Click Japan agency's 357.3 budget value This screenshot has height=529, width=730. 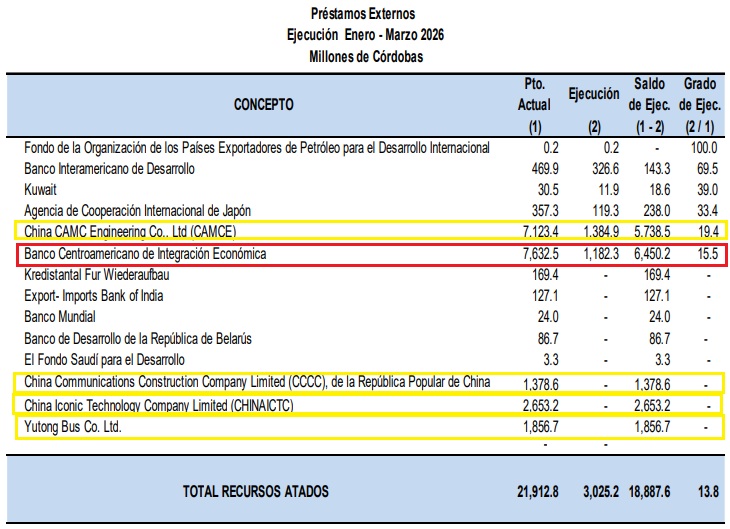[545, 211]
